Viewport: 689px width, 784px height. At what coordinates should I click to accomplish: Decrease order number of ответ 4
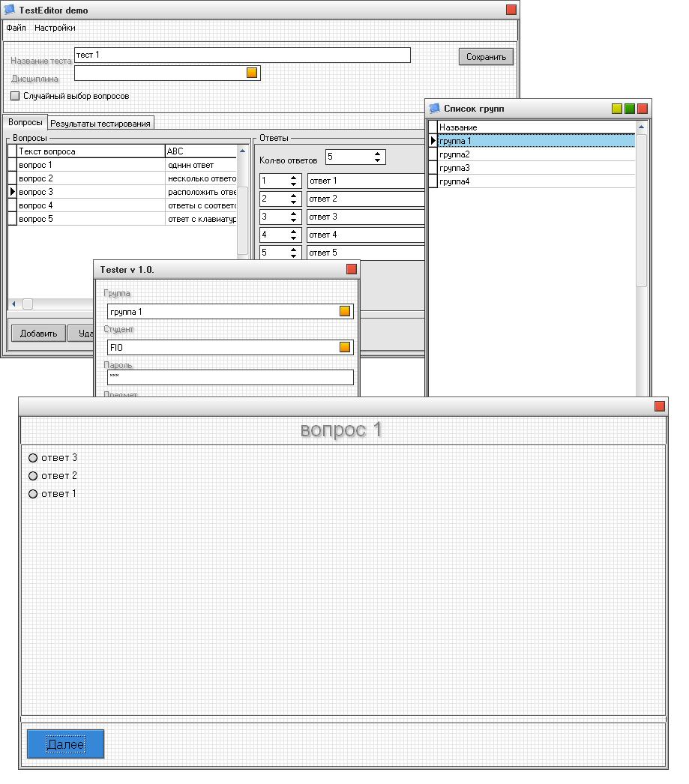pos(293,238)
